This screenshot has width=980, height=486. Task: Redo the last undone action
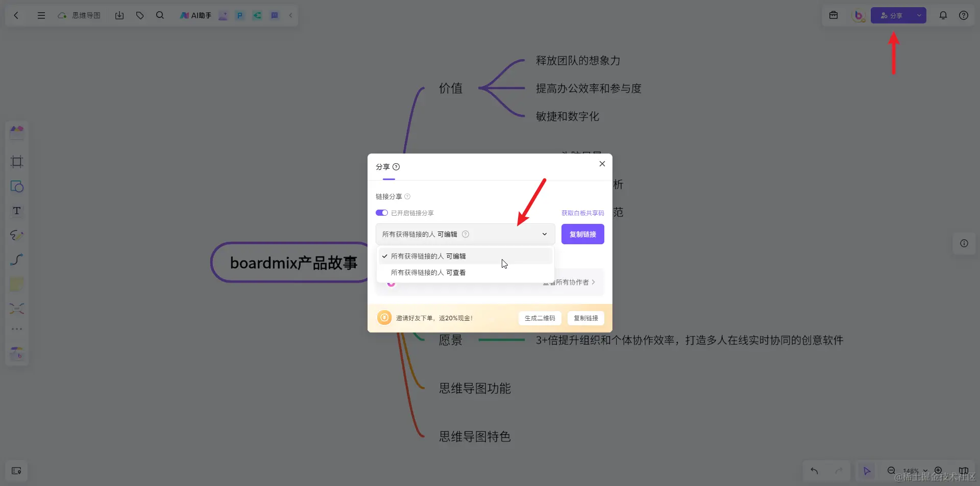click(839, 471)
